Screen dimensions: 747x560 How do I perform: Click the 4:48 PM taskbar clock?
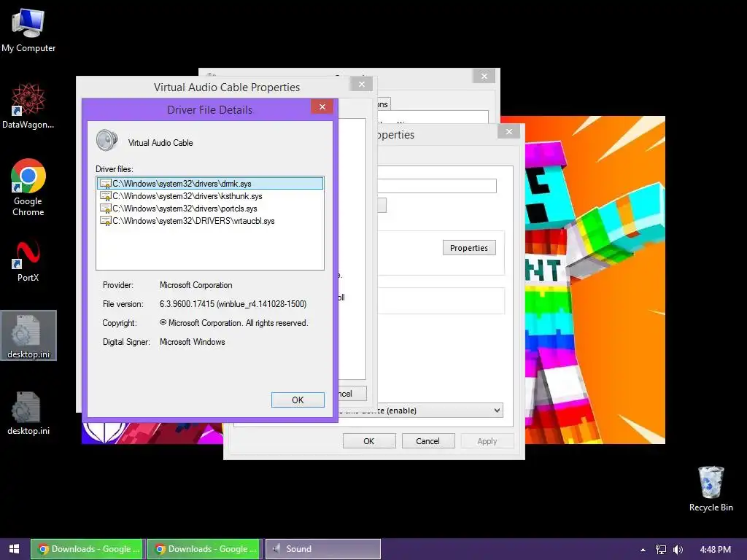715,550
